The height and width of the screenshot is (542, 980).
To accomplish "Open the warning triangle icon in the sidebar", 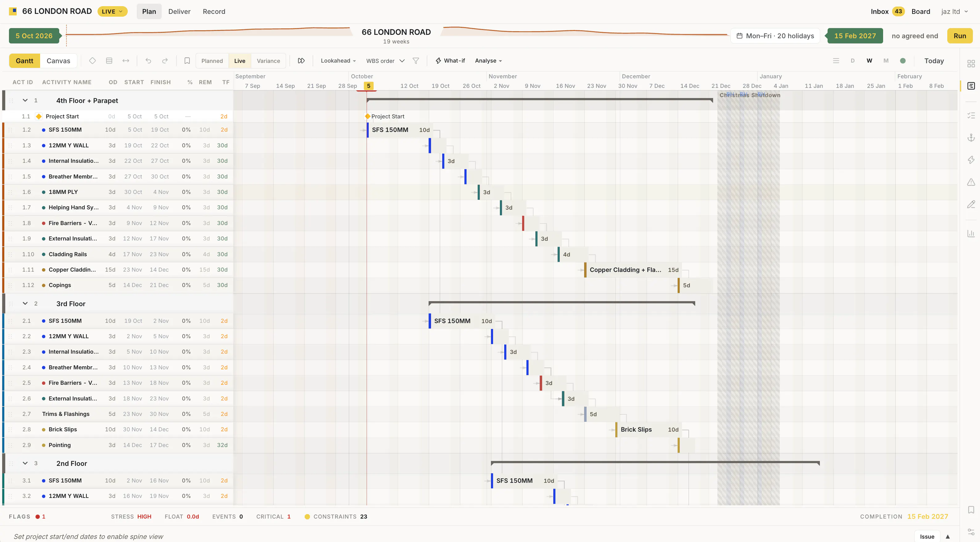I will (971, 182).
